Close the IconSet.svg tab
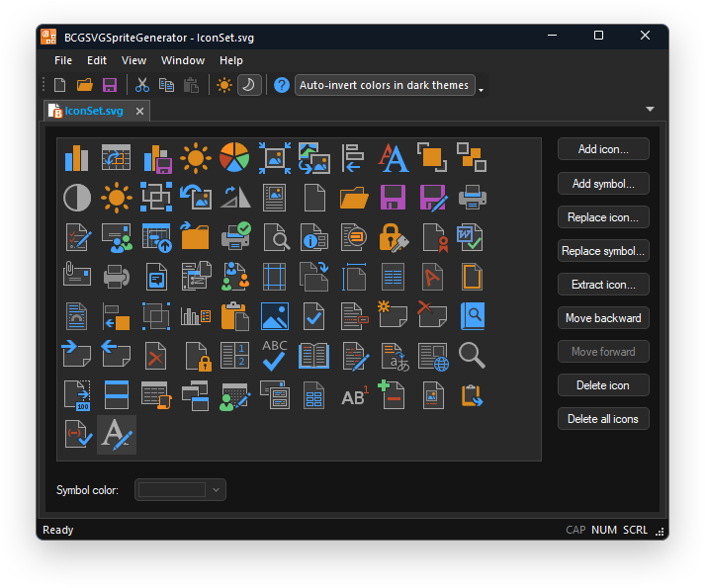The height and width of the screenshot is (588, 705). tap(139, 111)
